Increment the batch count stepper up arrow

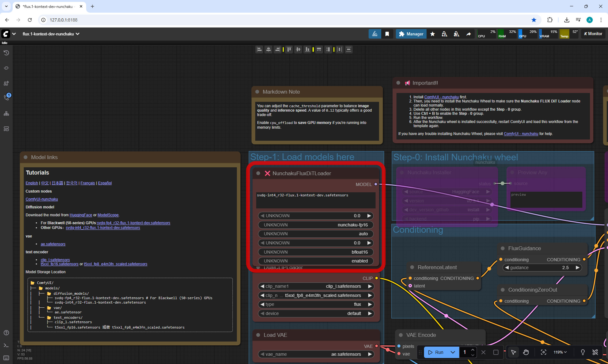(x=472, y=350)
